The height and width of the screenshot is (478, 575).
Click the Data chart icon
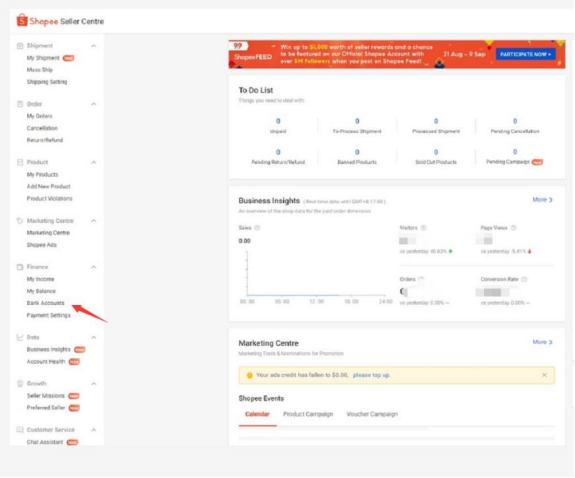pos(20,337)
